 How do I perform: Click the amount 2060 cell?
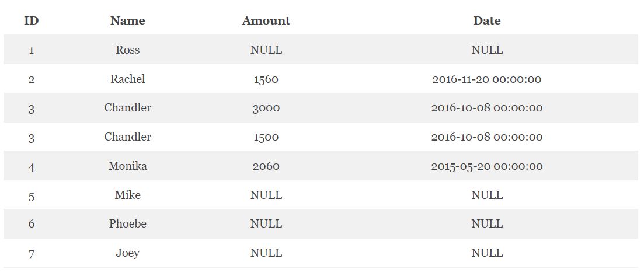tap(266, 166)
